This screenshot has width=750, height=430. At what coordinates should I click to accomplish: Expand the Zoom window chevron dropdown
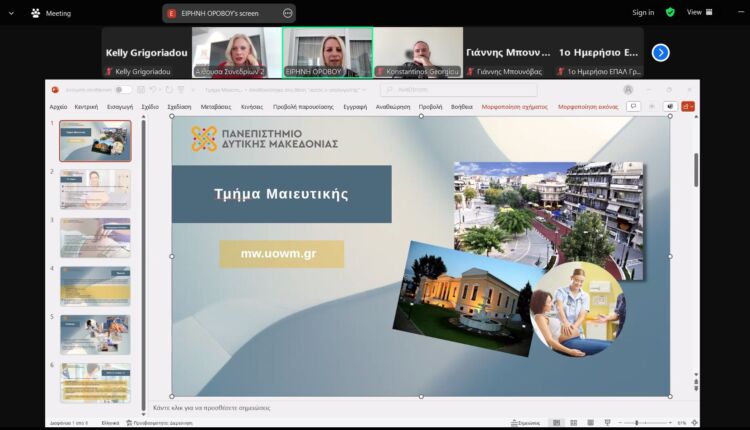(11, 13)
